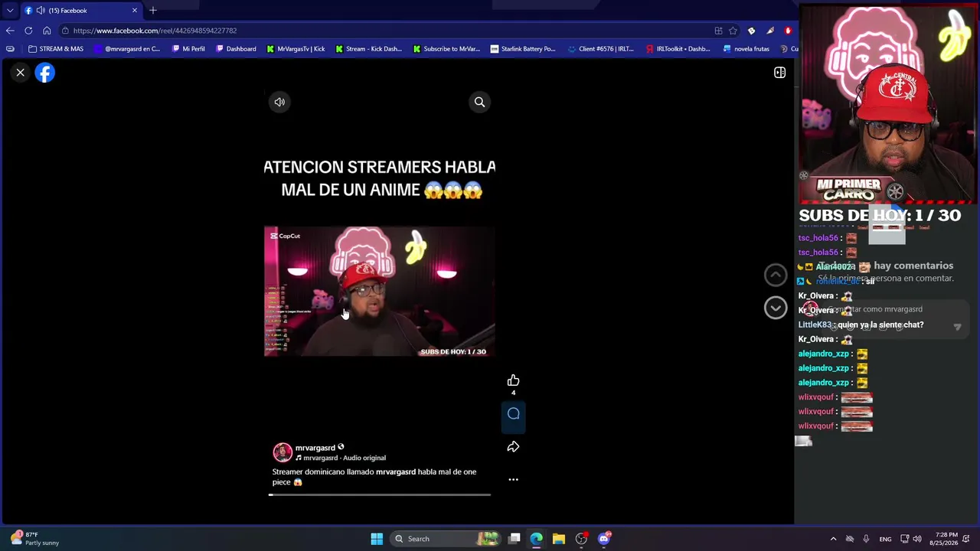Open the Facebook home logo
980x551 pixels.
click(x=45, y=73)
